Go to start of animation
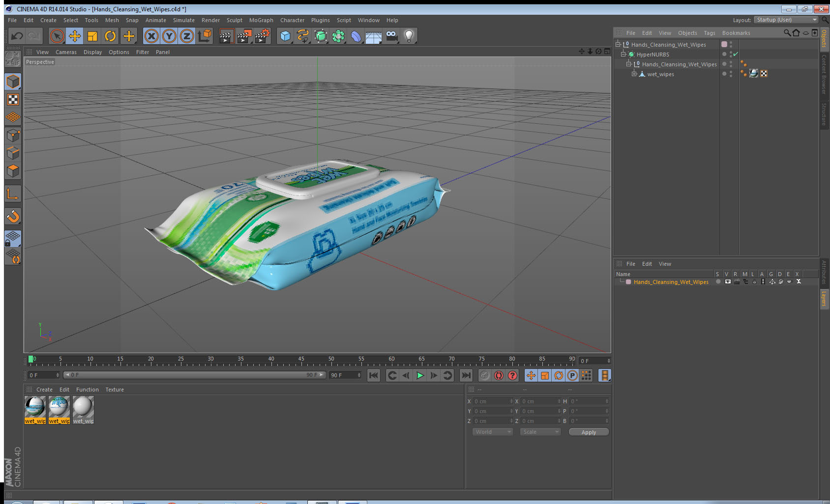 [x=374, y=375]
